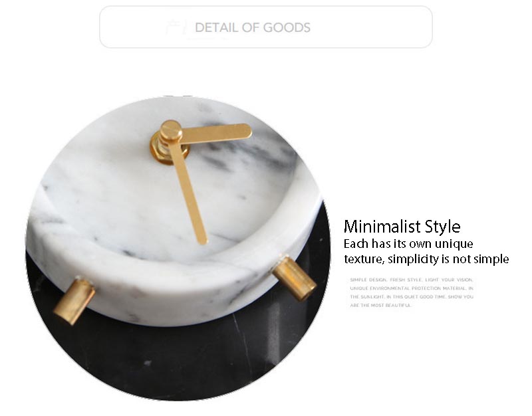Image resolution: width=532 pixels, height=416 pixels.
Task: Click the short gold hour hand
Action: pyautogui.click(x=212, y=132)
